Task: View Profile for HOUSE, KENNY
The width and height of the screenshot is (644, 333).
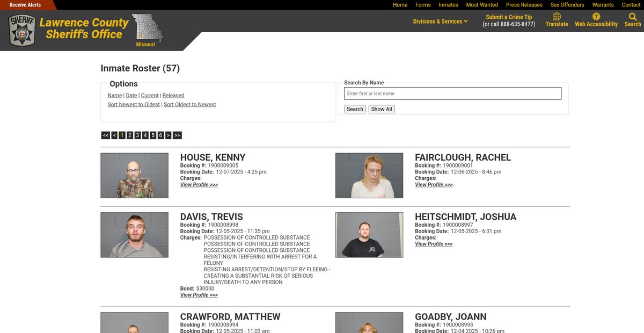Action: tap(199, 185)
